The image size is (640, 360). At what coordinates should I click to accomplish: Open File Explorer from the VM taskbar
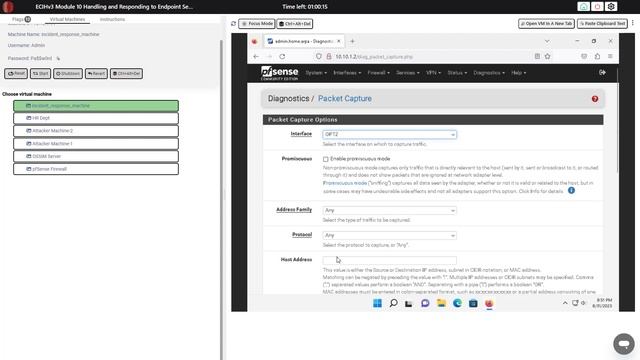[x=441, y=303]
